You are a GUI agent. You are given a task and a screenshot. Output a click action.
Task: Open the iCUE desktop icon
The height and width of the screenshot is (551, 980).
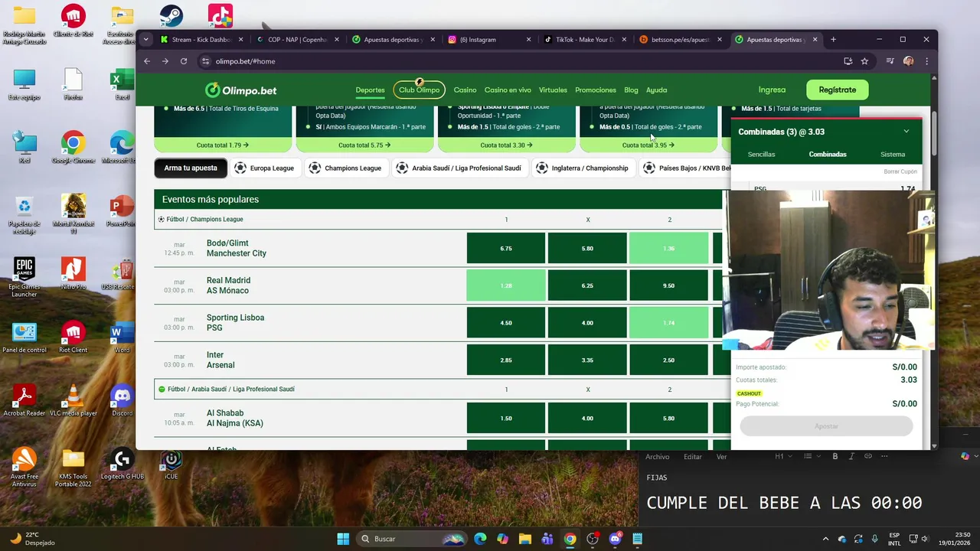click(171, 464)
